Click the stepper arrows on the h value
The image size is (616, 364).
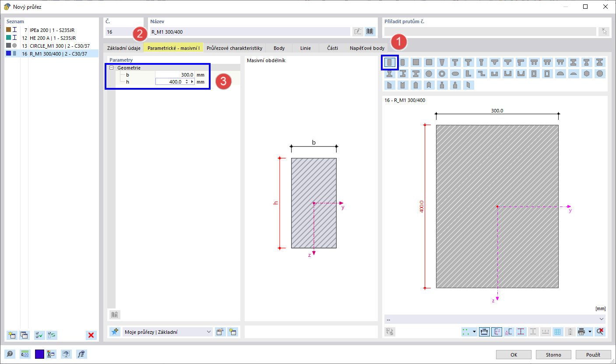tap(187, 82)
